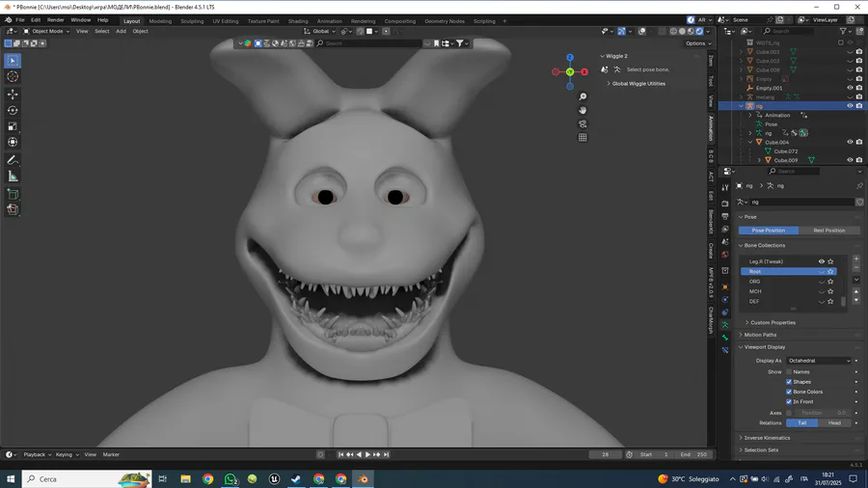Expand Global Wiggle Utilities
Screen dimensions: 868x488
pyautogui.click(x=637, y=84)
